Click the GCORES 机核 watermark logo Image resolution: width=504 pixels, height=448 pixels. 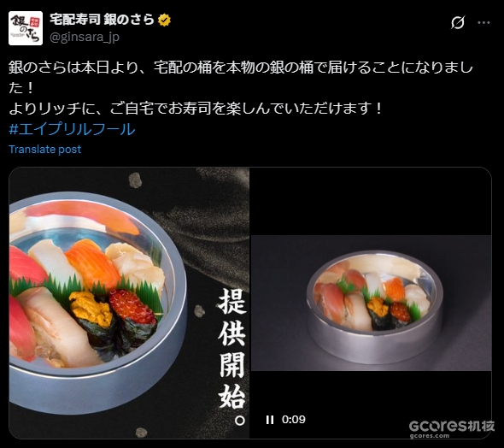(452, 426)
